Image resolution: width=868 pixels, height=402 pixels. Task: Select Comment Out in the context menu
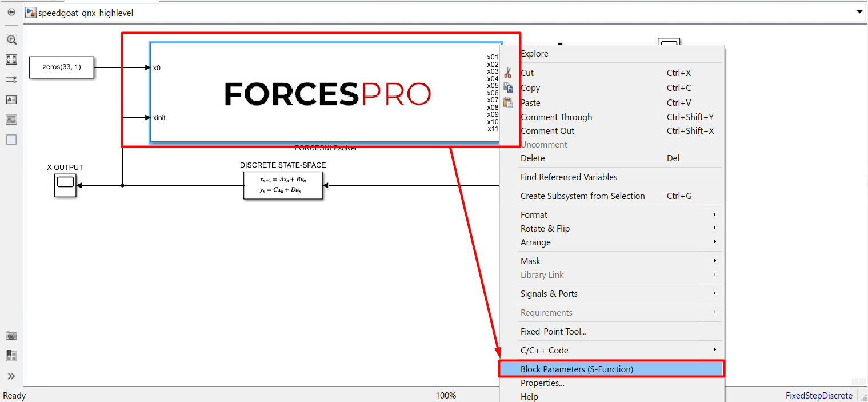[547, 130]
